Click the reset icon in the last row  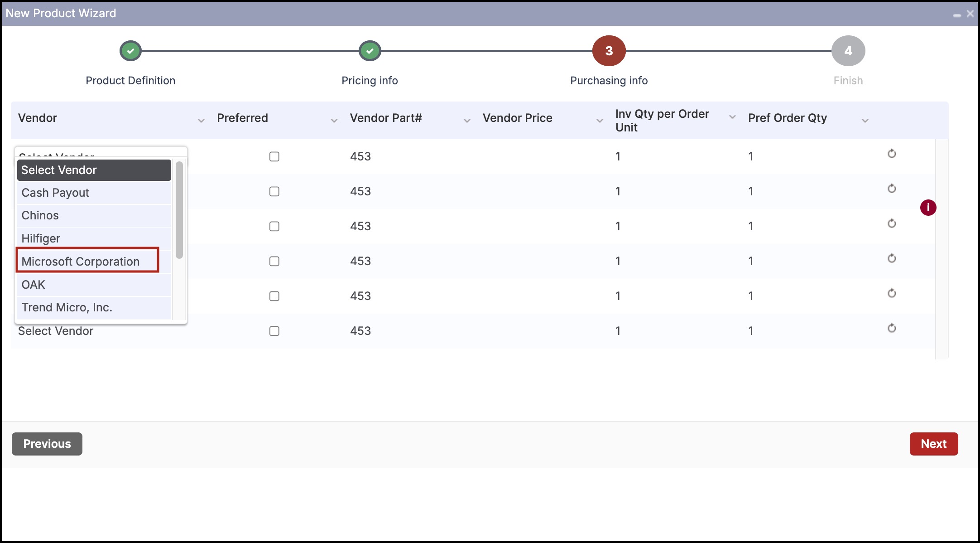(892, 328)
